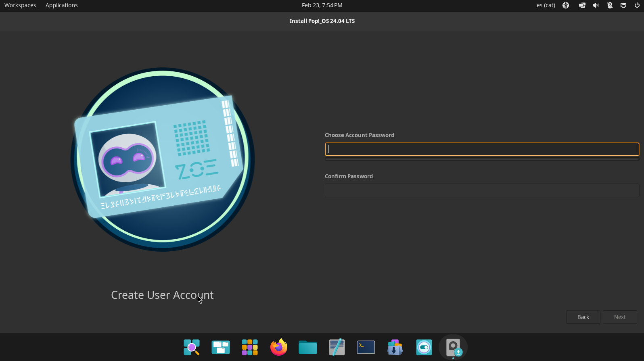Launch Firefox from the dock
Image resolution: width=644 pixels, height=361 pixels.
point(279,347)
